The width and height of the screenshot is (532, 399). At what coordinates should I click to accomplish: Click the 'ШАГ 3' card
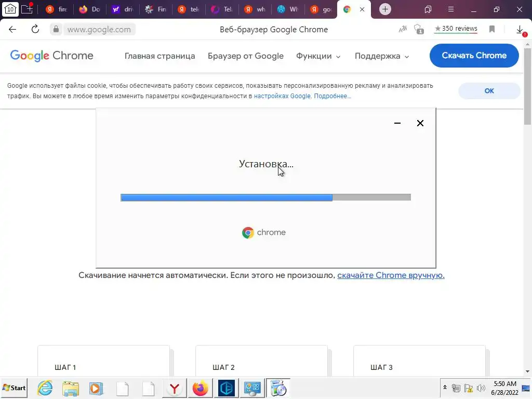[419, 361]
